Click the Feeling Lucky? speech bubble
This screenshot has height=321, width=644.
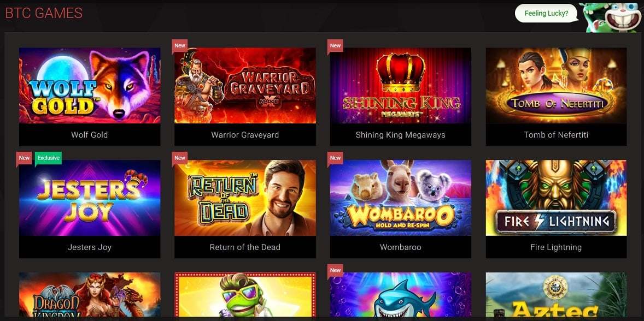click(x=546, y=13)
